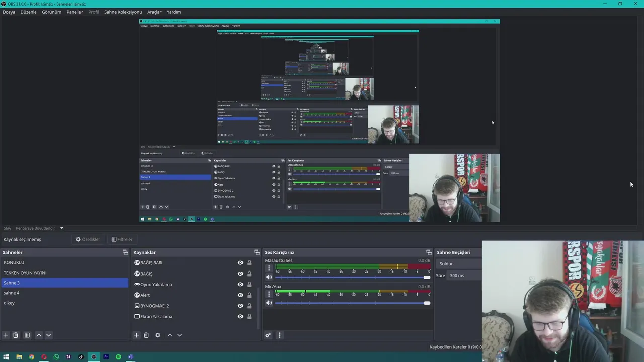Open audio mixer menu dots in mixer toolbar
The width and height of the screenshot is (644, 362).
point(280,335)
